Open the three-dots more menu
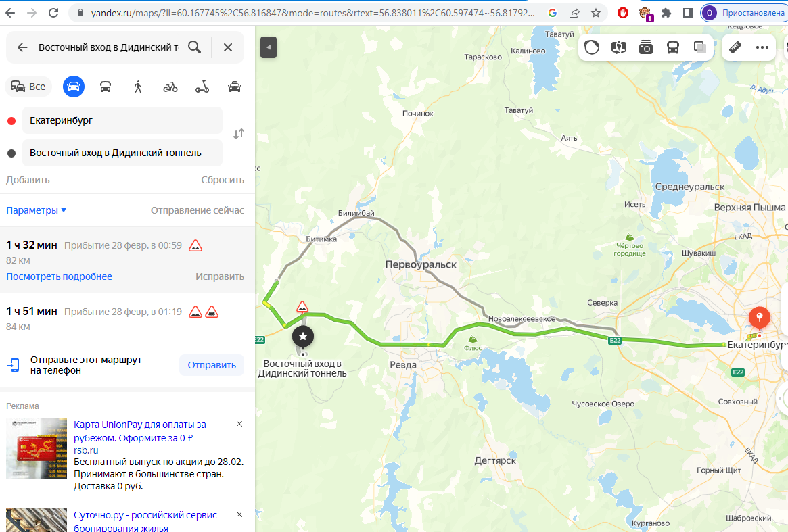 [x=762, y=47]
